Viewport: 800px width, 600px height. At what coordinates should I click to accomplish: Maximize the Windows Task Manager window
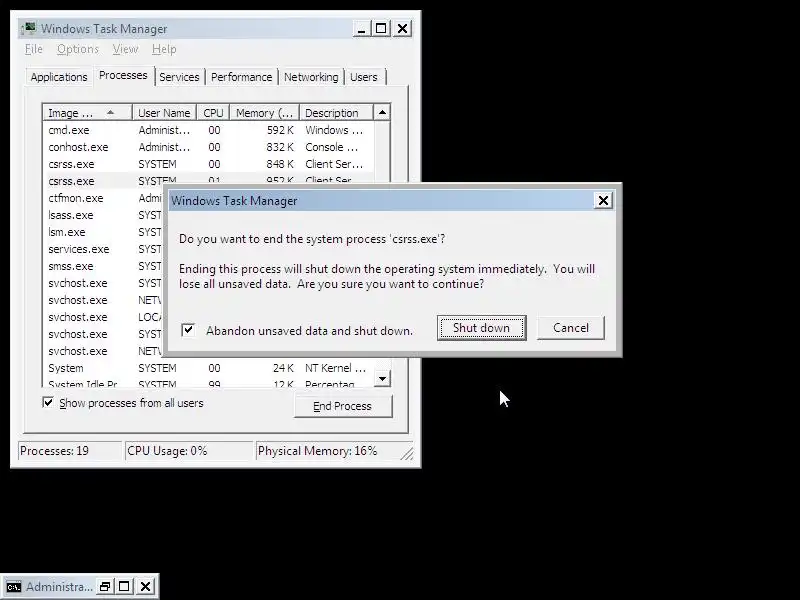(x=381, y=29)
